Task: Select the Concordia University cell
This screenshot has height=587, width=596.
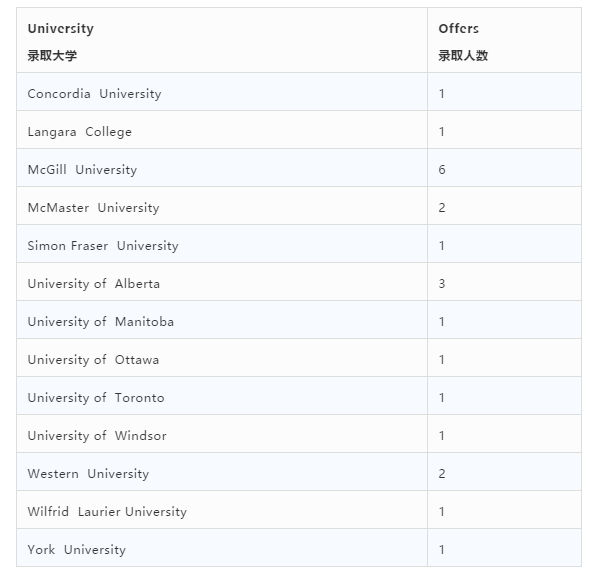Action: (x=222, y=92)
